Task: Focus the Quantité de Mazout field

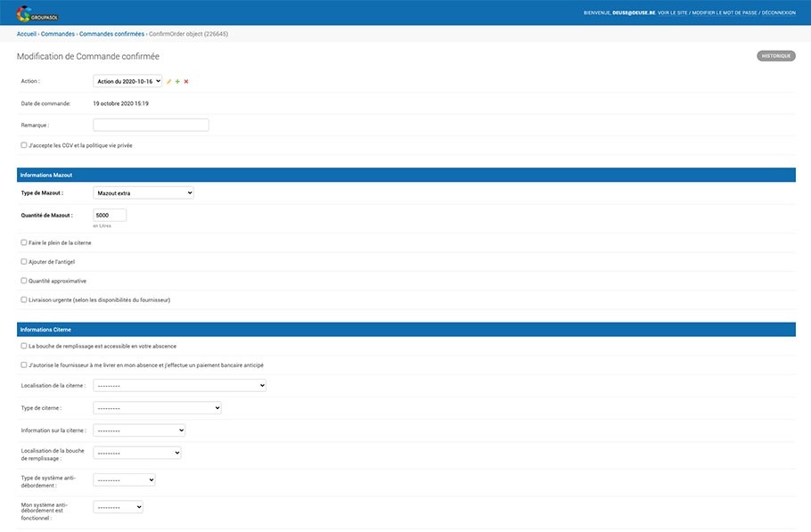Action: tap(110, 215)
